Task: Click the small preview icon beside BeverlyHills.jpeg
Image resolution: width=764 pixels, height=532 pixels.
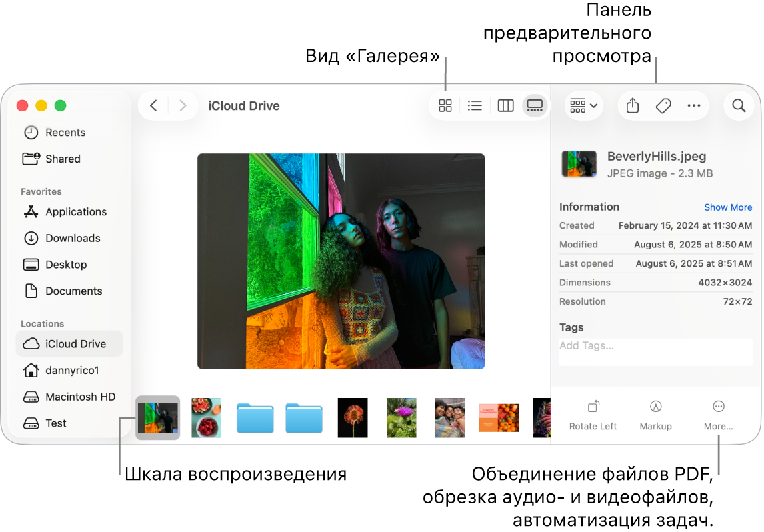Action: point(579,164)
